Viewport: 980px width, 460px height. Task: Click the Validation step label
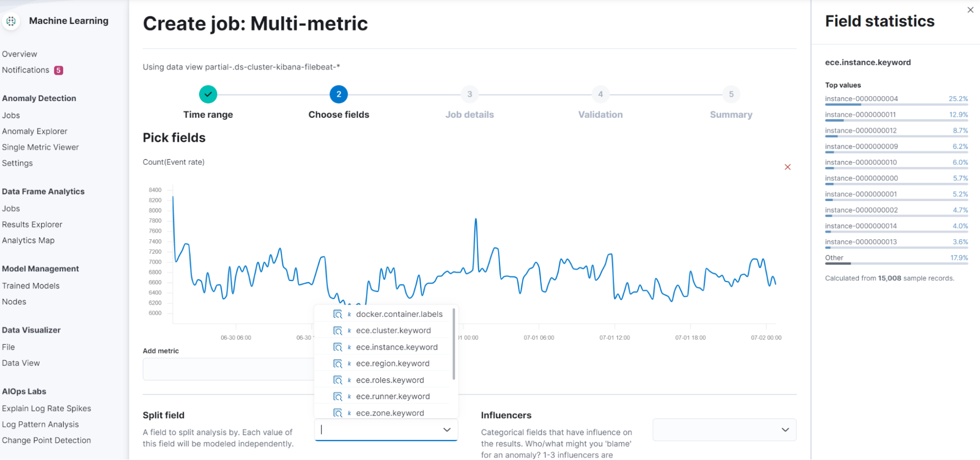[601, 114]
